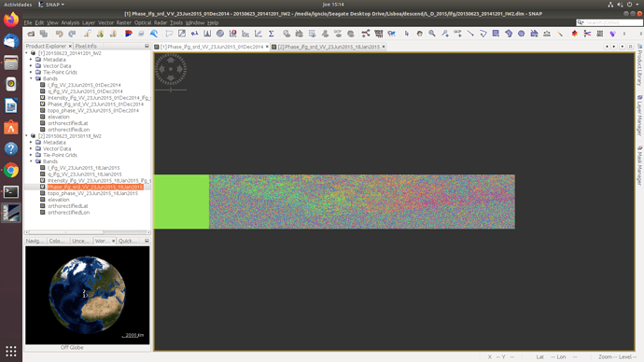Expand Tie-Point Grids of product [1]
The image size is (644, 362).
coord(31,72)
